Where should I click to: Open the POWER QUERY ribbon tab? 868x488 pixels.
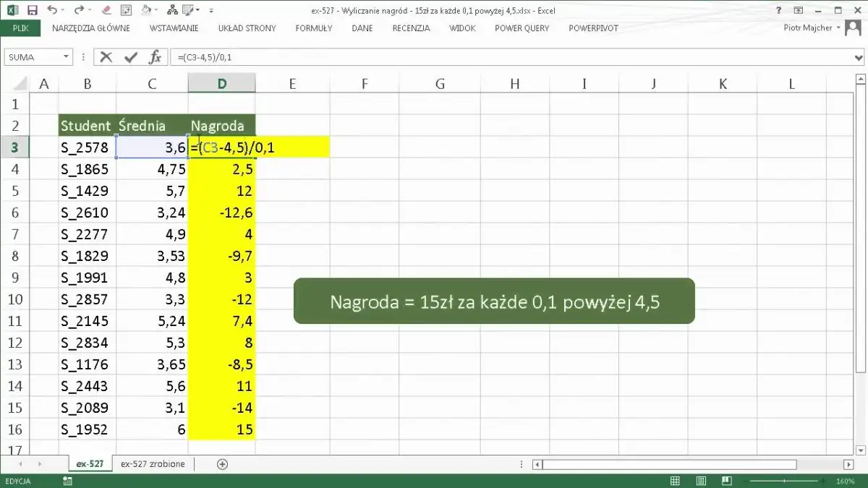click(522, 28)
